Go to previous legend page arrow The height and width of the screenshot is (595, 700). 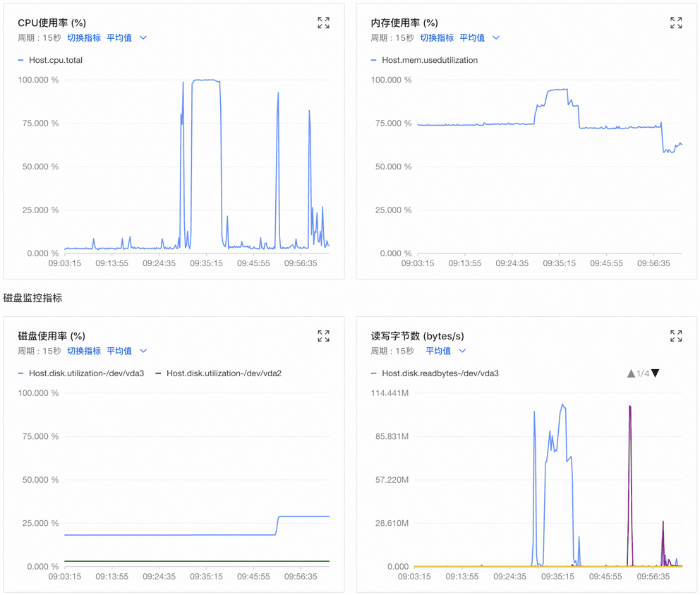pyautogui.click(x=631, y=373)
